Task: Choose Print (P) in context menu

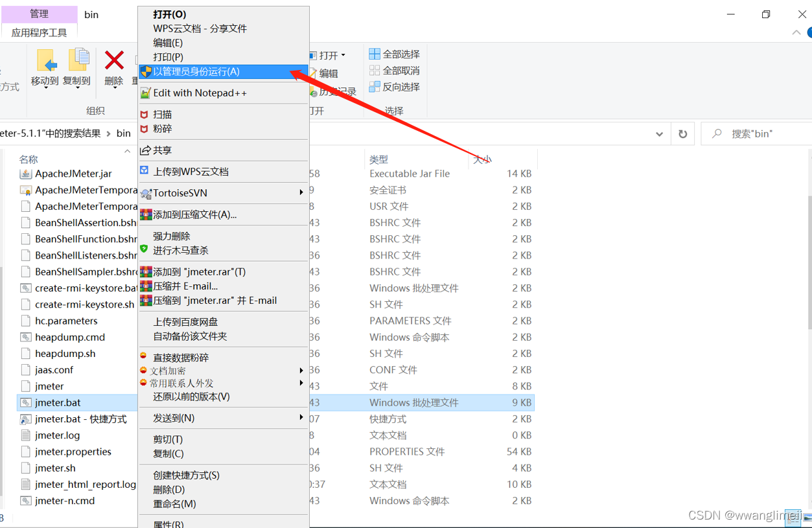Action: pos(168,57)
